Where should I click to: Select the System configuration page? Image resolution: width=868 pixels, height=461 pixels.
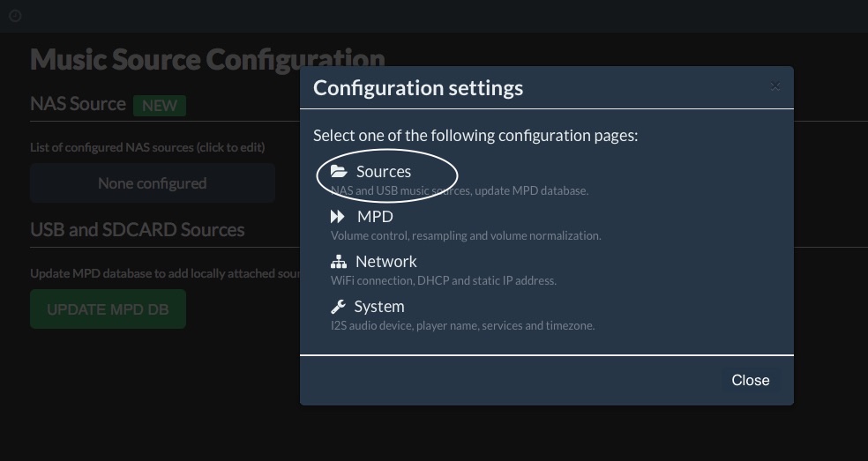pyautogui.click(x=379, y=307)
